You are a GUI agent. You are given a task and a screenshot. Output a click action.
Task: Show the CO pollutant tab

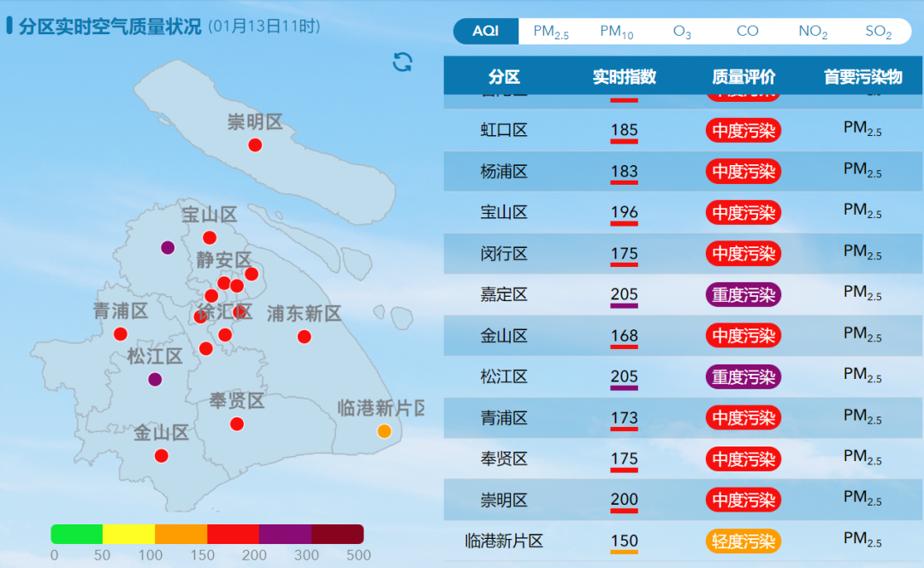(x=747, y=31)
